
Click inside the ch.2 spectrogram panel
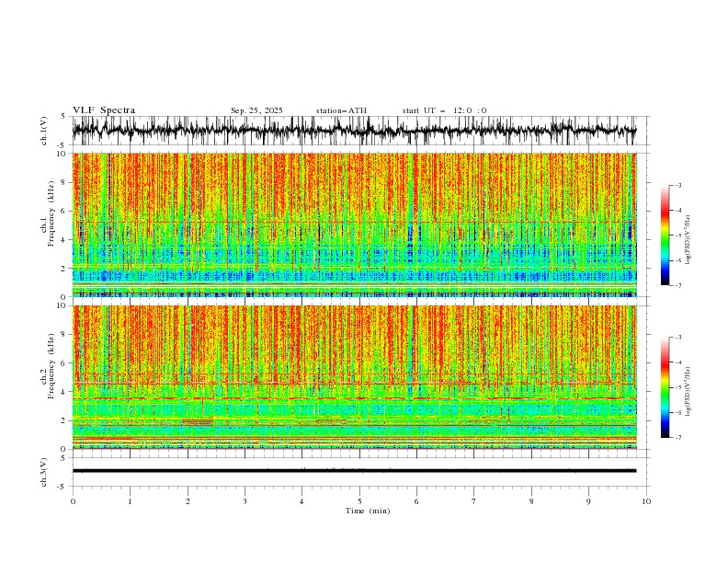355,377
